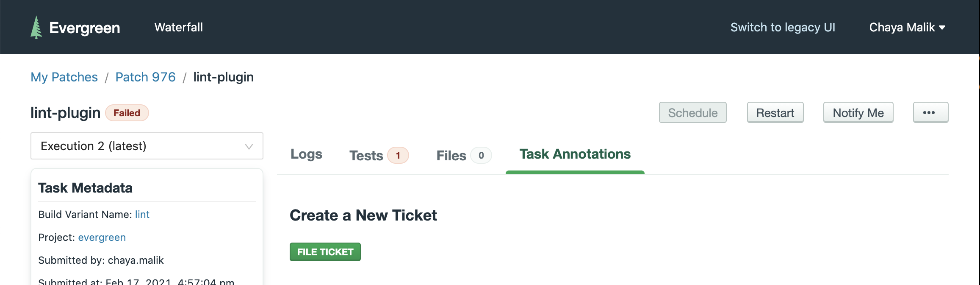Image resolution: width=980 pixels, height=285 pixels.
Task: Restart the lint-plugin task
Action: click(775, 113)
